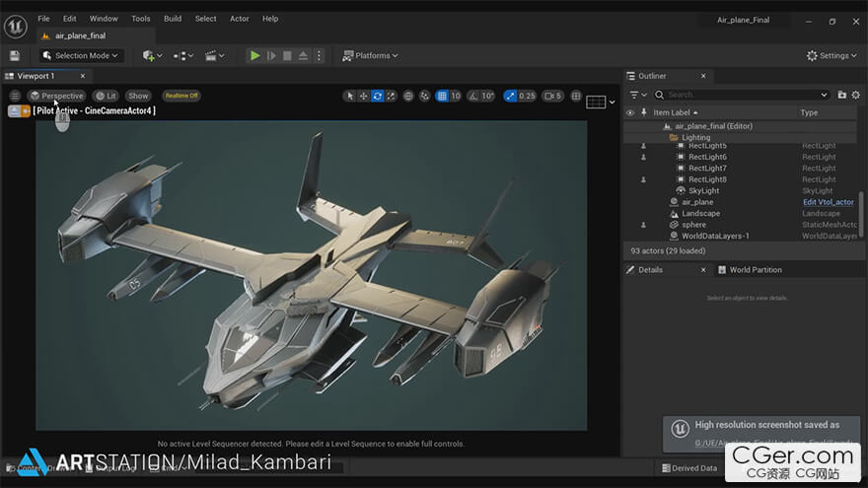Open the Perspective view mode dropdown
The width and height of the screenshot is (868, 488).
pos(56,96)
